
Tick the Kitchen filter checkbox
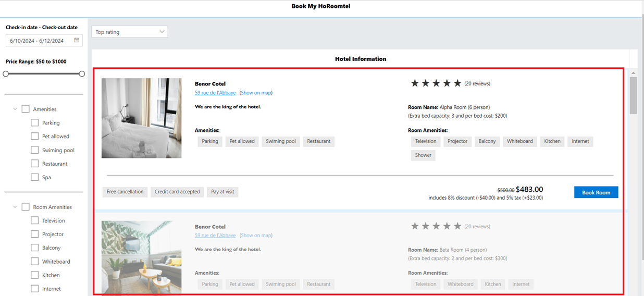pos(35,275)
